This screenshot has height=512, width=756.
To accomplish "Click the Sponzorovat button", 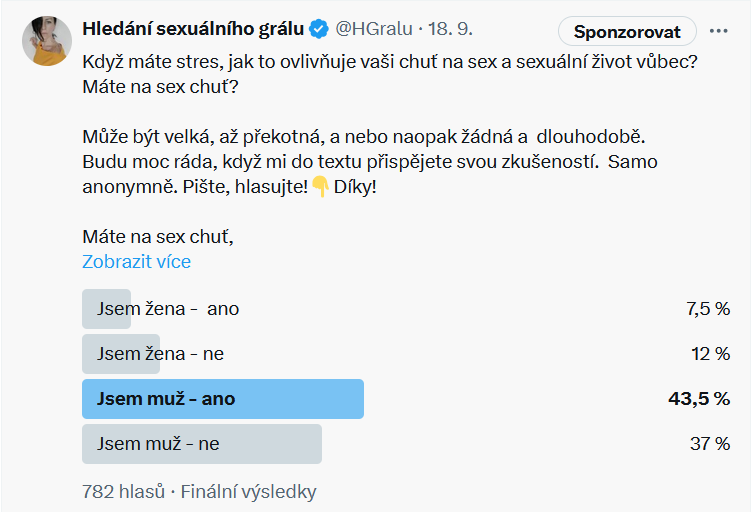I will (x=627, y=32).
